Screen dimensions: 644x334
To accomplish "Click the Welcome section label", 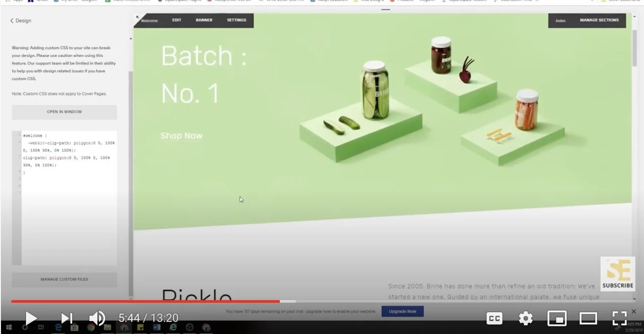I will pos(149,21).
